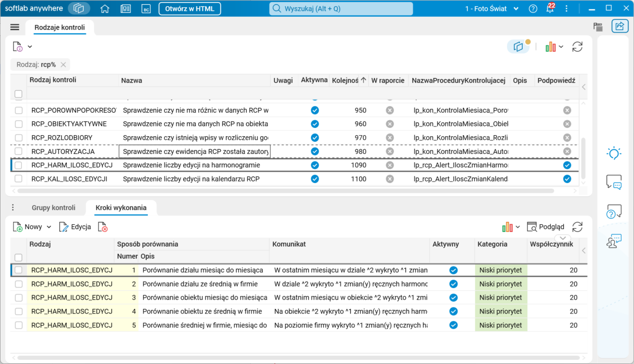Click the notifications bell icon

pos(550,9)
